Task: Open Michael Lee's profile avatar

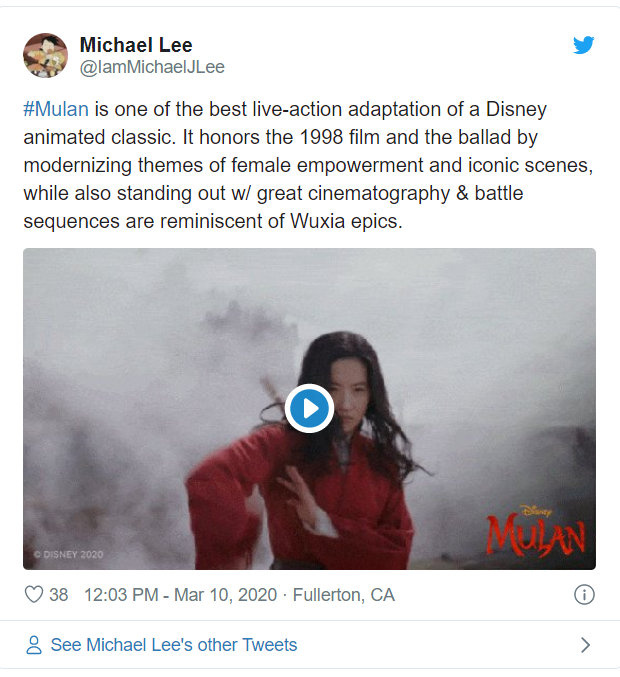Action: click(x=45, y=55)
